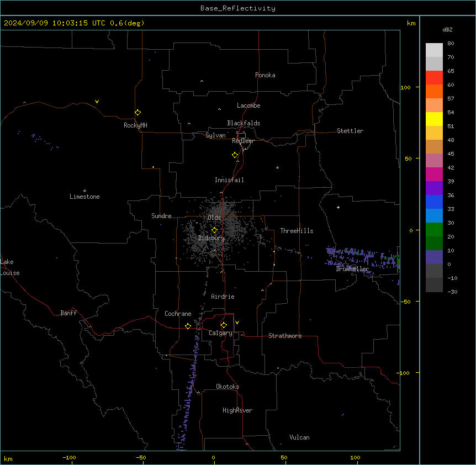
Task: Click the yellow marker near RockyMH
Action: pos(137,112)
